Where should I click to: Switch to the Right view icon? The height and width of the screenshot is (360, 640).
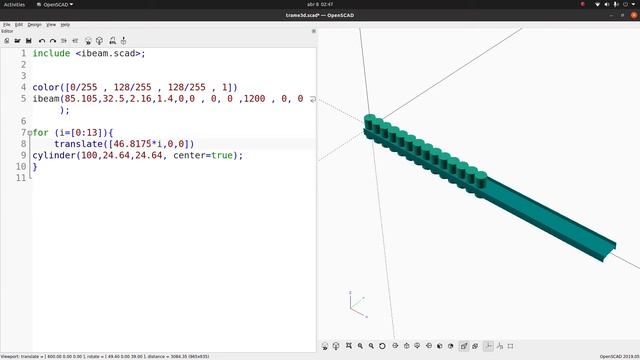(x=395, y=346)
